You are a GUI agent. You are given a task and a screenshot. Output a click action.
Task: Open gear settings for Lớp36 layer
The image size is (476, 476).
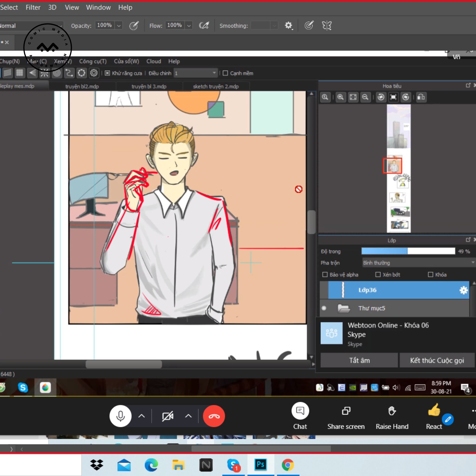point(463,290)
